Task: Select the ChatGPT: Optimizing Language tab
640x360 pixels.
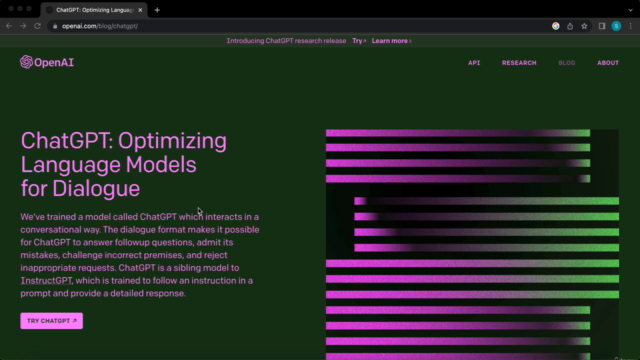Action: [94, 10]
